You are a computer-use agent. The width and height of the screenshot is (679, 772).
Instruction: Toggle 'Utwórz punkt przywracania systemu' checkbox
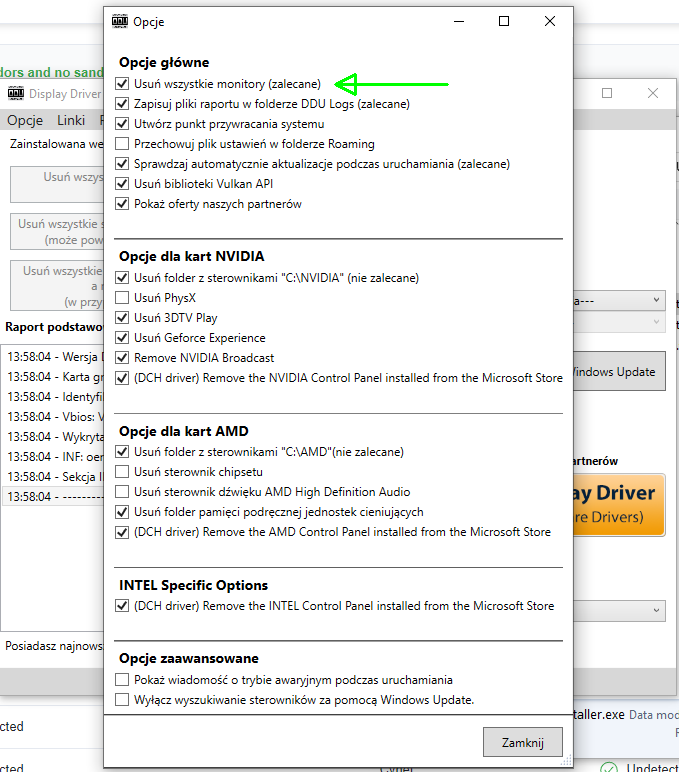tap(122, 124)
